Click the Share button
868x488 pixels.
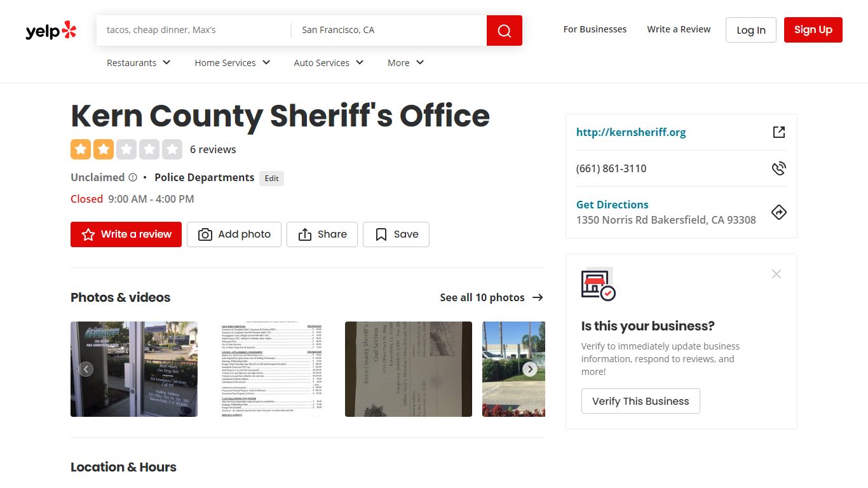[x=322, y=234]
